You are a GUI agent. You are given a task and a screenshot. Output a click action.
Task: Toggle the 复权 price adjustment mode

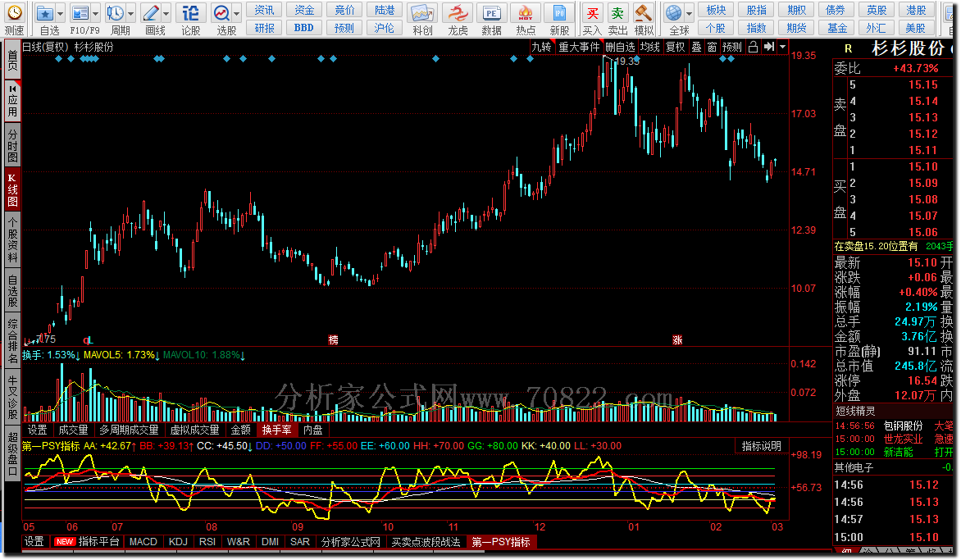[676, 47]
